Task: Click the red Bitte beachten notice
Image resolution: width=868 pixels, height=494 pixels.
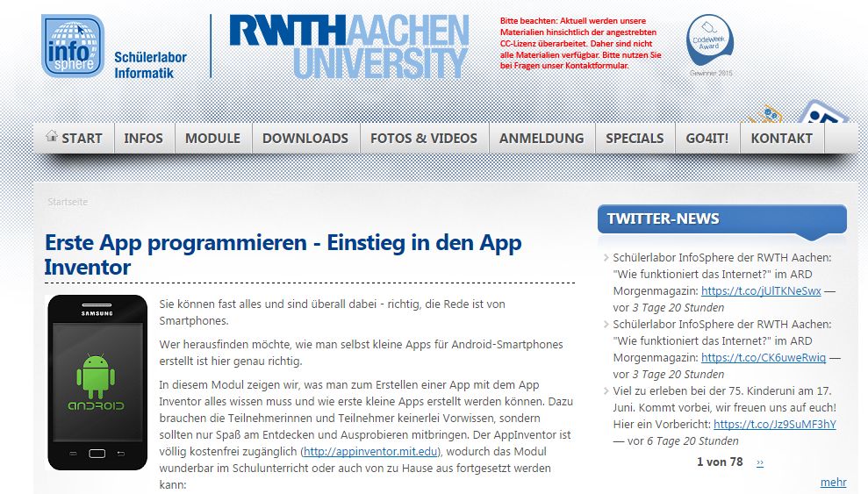Action: coord(581,43)
